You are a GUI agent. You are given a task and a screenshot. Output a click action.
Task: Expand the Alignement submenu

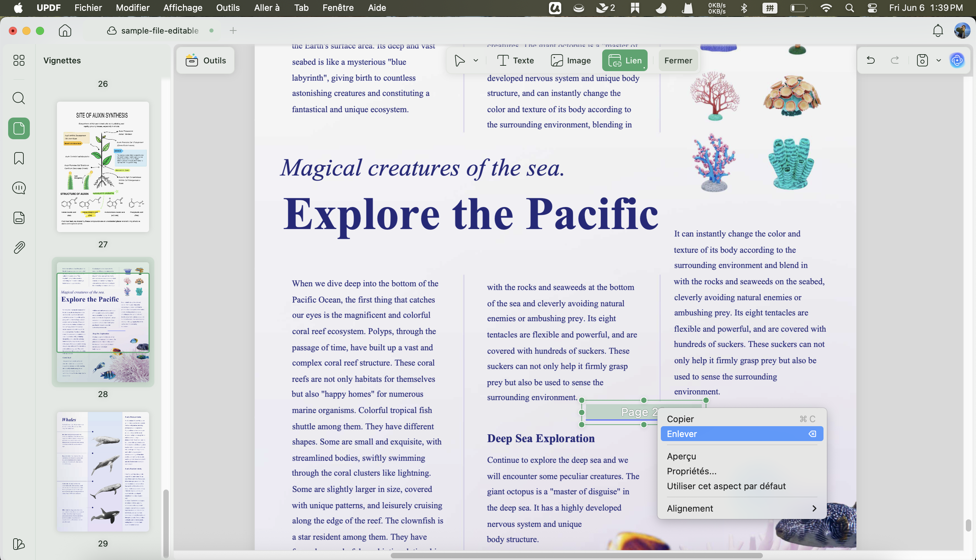[x=742, y=509]
